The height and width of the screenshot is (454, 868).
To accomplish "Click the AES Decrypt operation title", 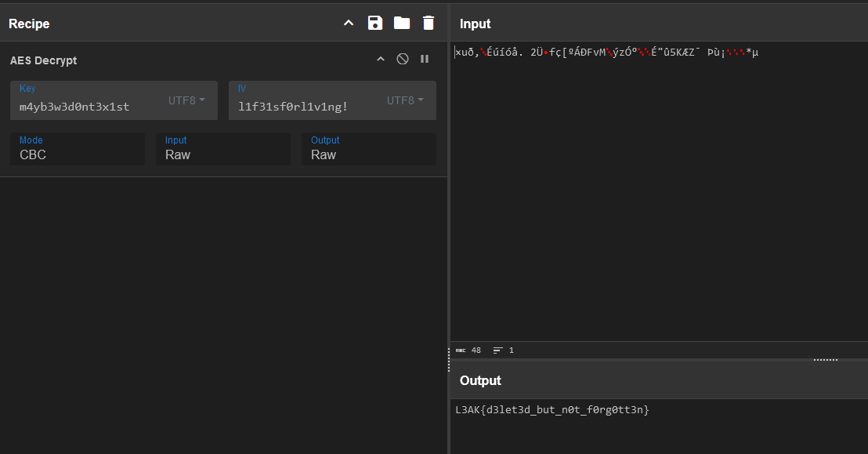I will coord(44,60).
